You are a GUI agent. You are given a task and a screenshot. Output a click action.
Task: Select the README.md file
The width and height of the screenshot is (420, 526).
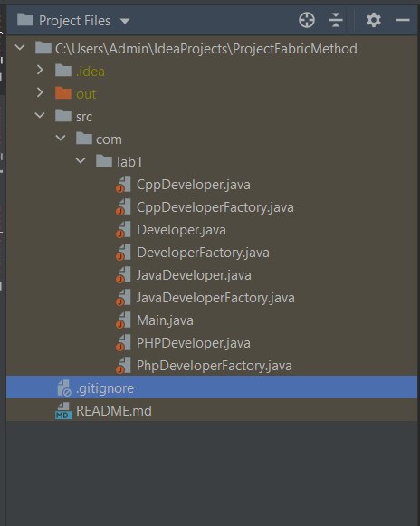114,411
